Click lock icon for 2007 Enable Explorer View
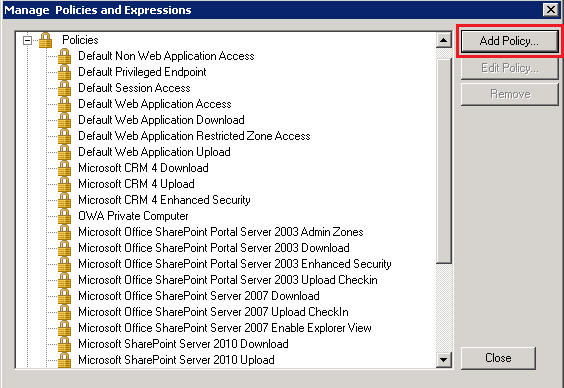564x388 pixels. tap(64, 328)
